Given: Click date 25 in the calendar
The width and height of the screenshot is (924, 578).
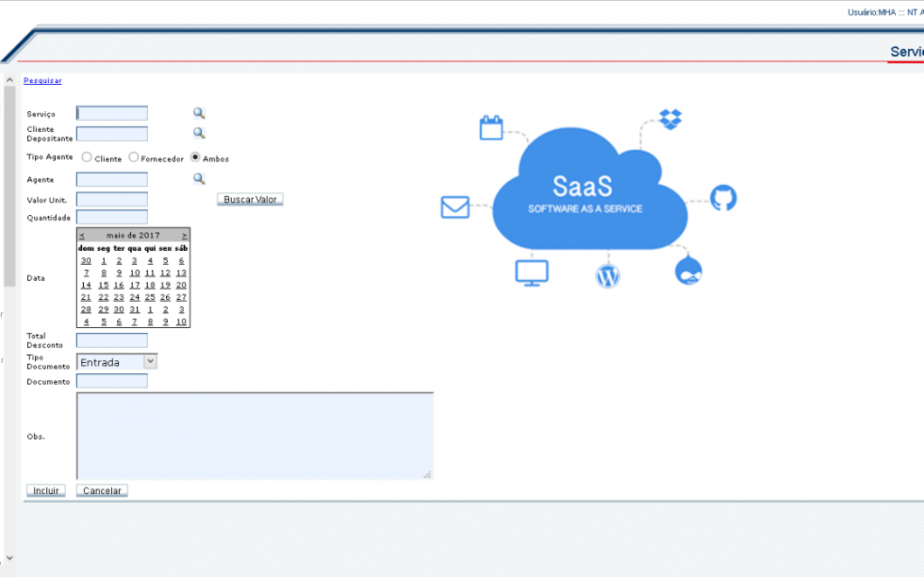Looking at the screenshot, I should click(150, 297).
